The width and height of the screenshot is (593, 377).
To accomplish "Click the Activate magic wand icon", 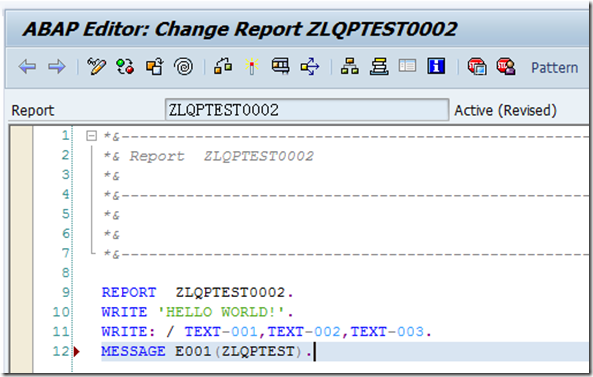I will click(251, 66).
